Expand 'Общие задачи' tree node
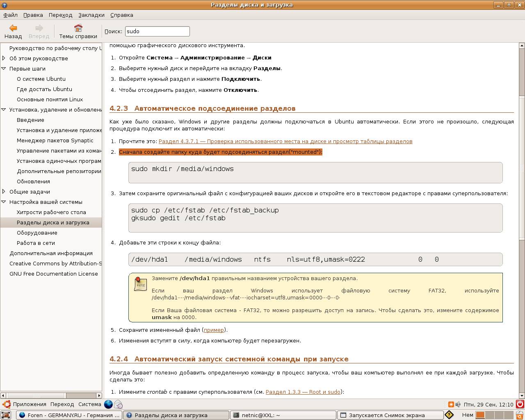Screen dimensions: 525x420 4,192
